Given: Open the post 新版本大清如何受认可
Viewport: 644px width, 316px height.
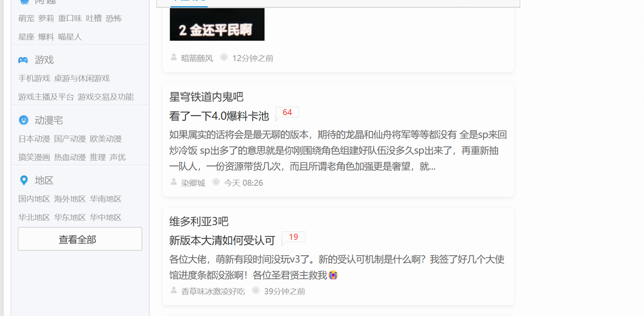Looking at the screenshot, I should pos(222,241).
